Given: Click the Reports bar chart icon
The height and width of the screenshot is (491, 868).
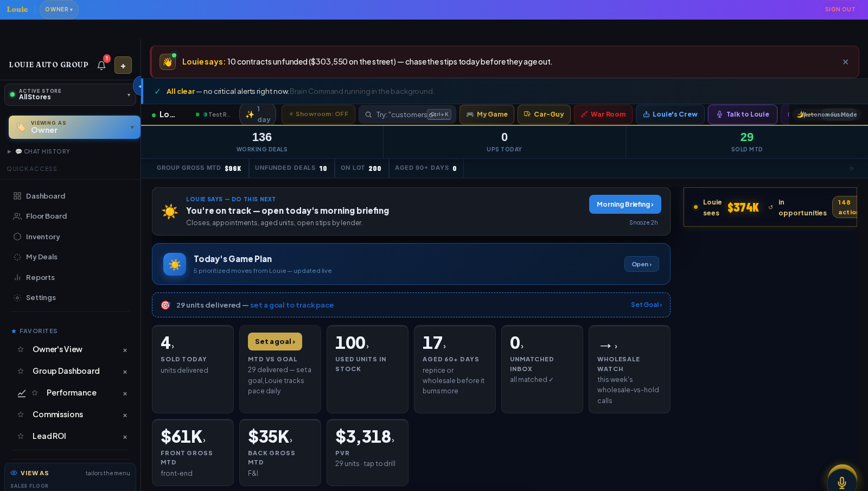Looking at the screenshot, I should 17,277.
